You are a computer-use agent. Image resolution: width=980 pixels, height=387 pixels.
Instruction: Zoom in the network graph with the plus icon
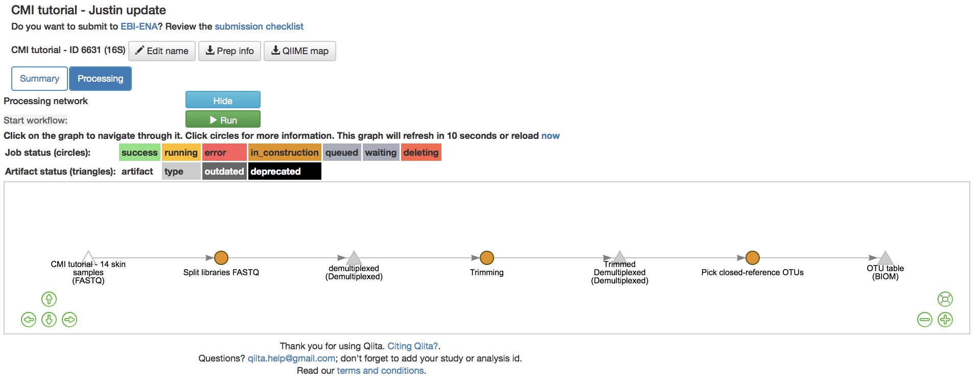coord(945,320)
